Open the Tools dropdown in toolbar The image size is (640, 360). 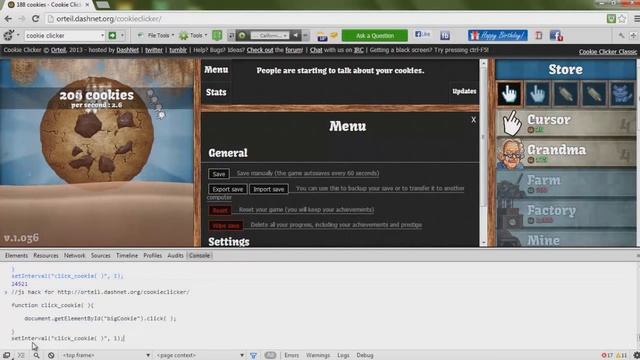193,36
